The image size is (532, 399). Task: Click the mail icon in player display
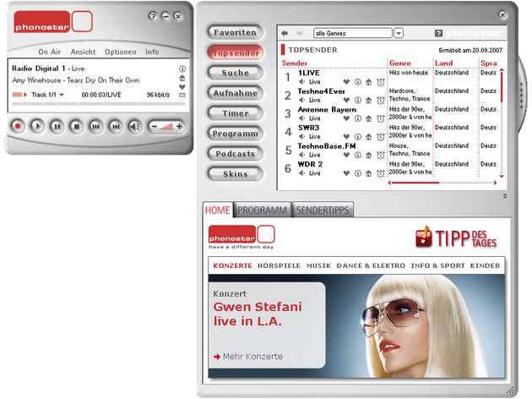click(182, 95)
